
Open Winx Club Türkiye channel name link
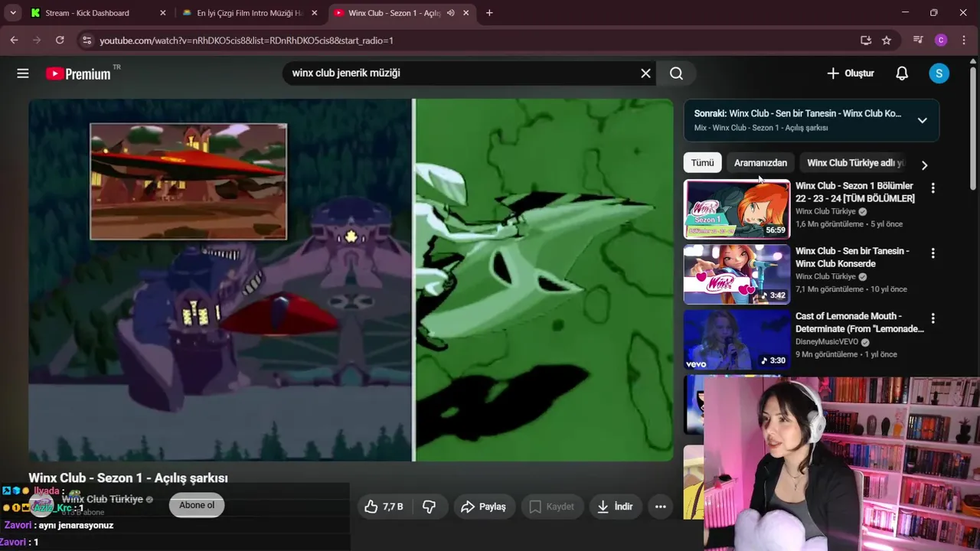click(103, 499)
